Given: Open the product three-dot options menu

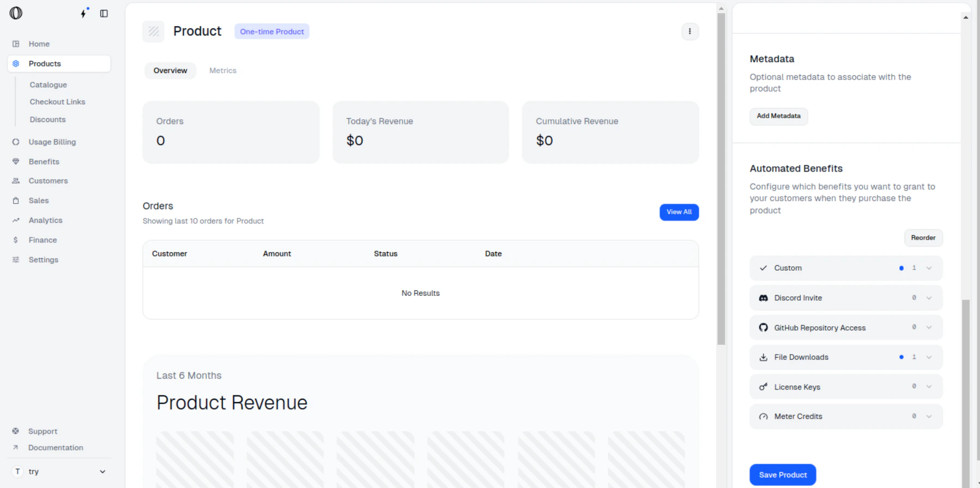Looking at the screenshot, I should [x=690, y=32].
